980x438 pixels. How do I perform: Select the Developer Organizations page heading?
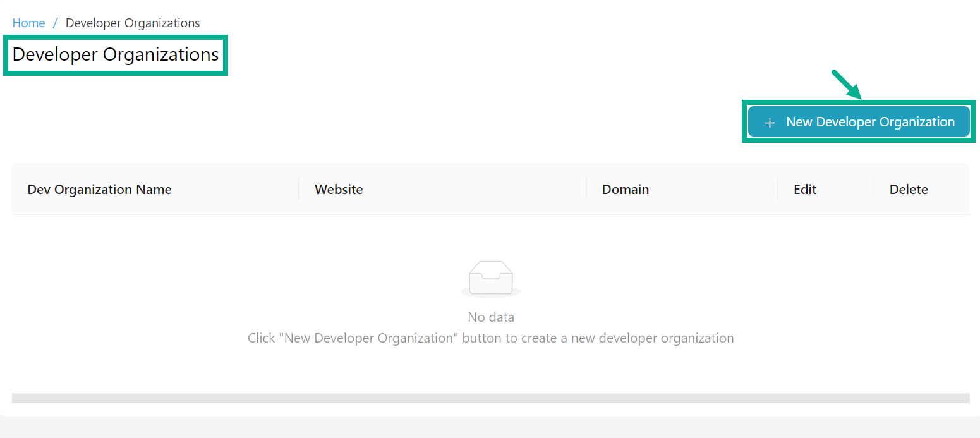116,55
